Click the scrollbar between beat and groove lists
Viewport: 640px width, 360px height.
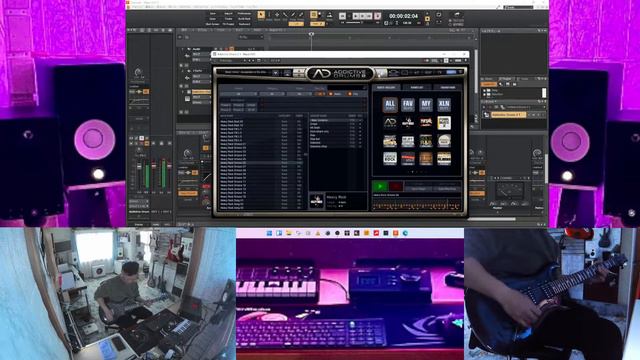(x=307, y=155)
